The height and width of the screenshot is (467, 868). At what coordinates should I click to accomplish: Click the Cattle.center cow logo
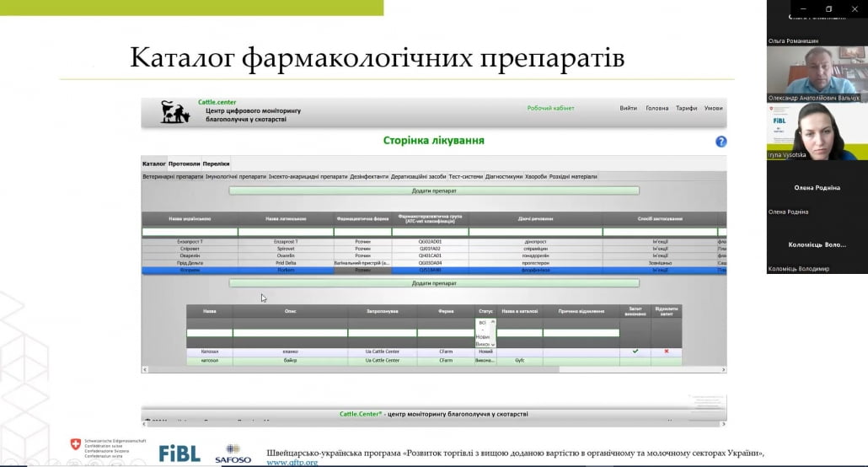pyautogui.click(x=175, y=112)
